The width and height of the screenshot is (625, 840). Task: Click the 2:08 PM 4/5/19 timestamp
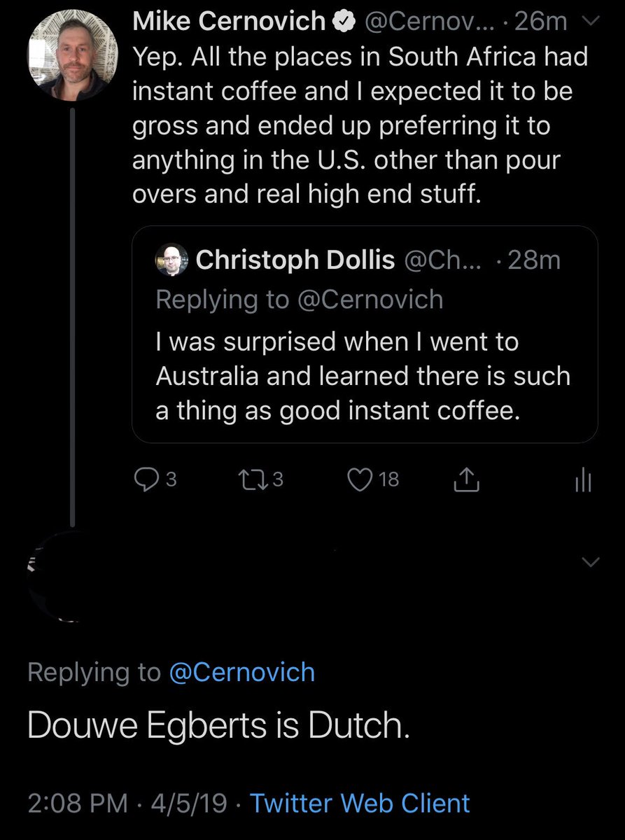(127, 802)
